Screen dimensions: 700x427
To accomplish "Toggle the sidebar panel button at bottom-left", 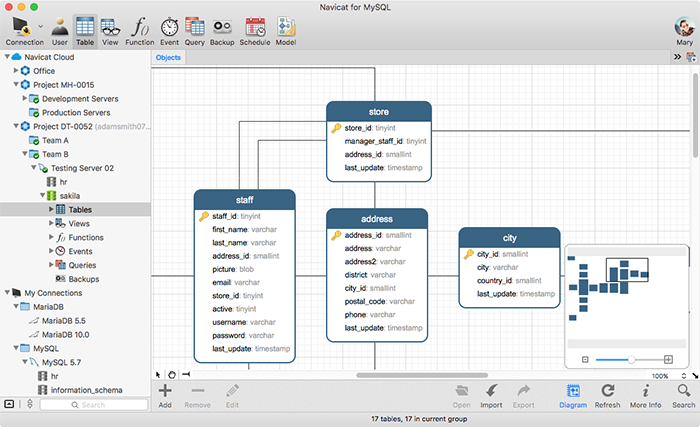I will [x=9, y=404].
